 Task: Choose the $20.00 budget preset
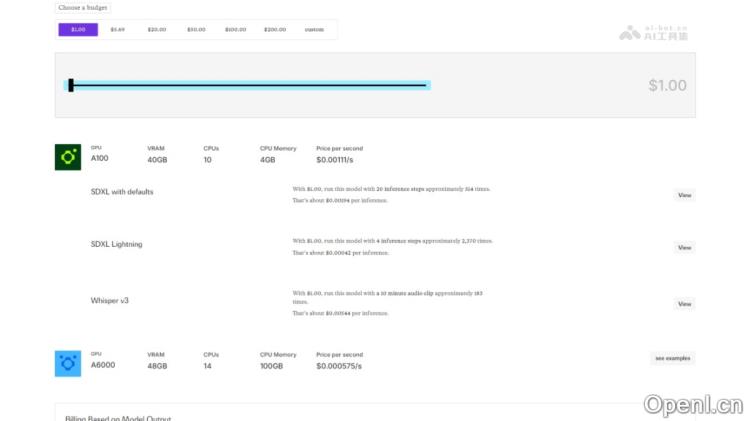pyautogui.click(x=157, y=30)
